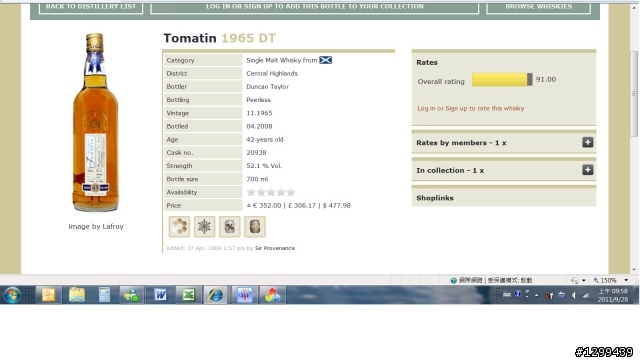Open Windows Explorer folder on taskbar

coord(77,295)
